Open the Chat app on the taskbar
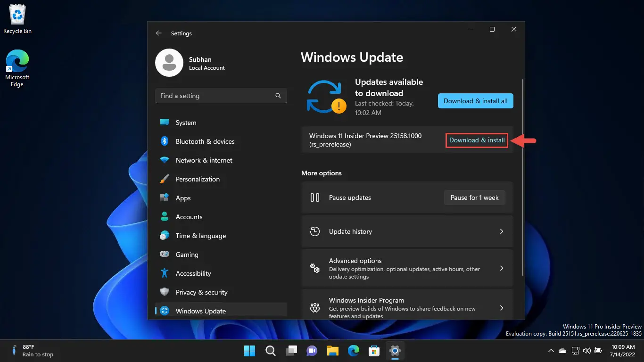Viewport: 644px width, 362px height. 312,351
